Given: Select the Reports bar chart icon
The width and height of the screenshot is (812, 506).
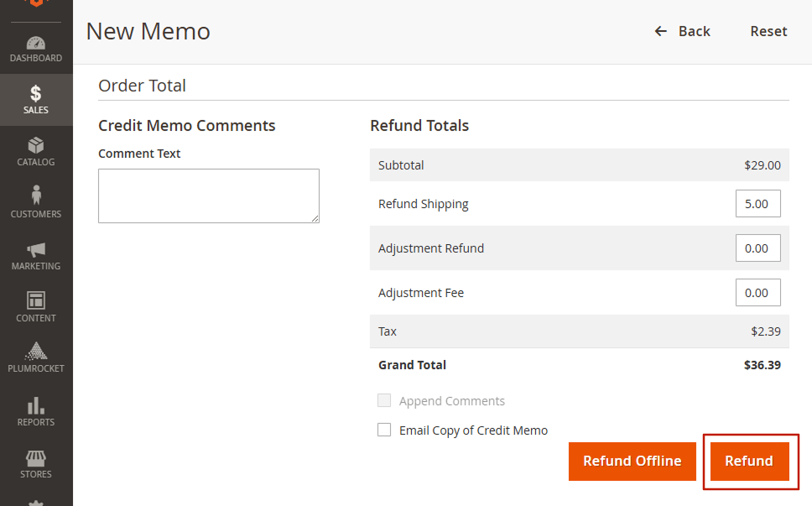Looking at the screenshot, I should (x=36, y=405).
